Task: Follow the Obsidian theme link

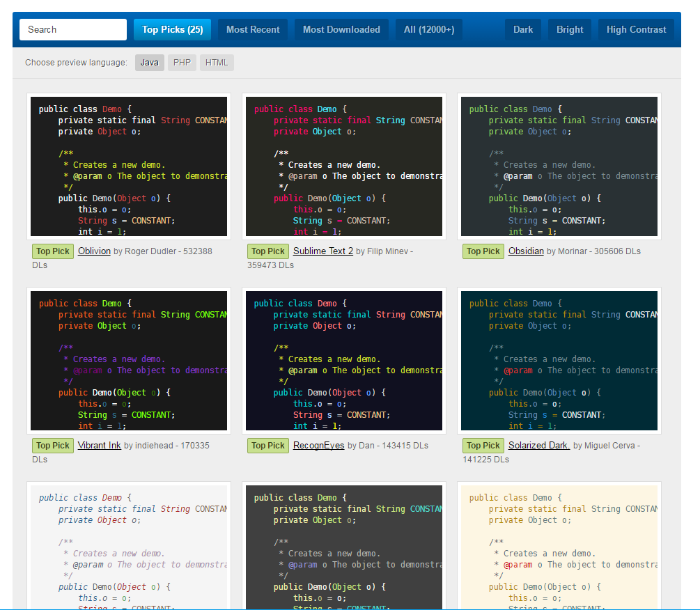Action: [526, 251]
